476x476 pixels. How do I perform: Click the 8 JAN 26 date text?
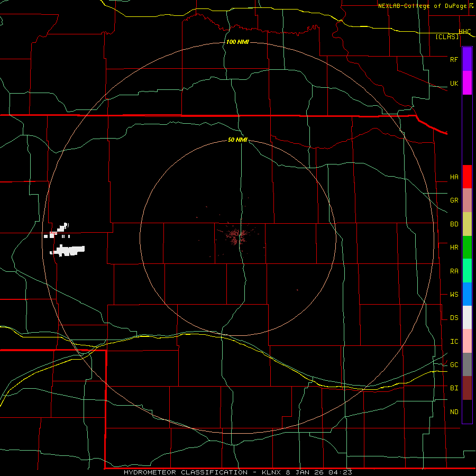[x=304, y=472]
